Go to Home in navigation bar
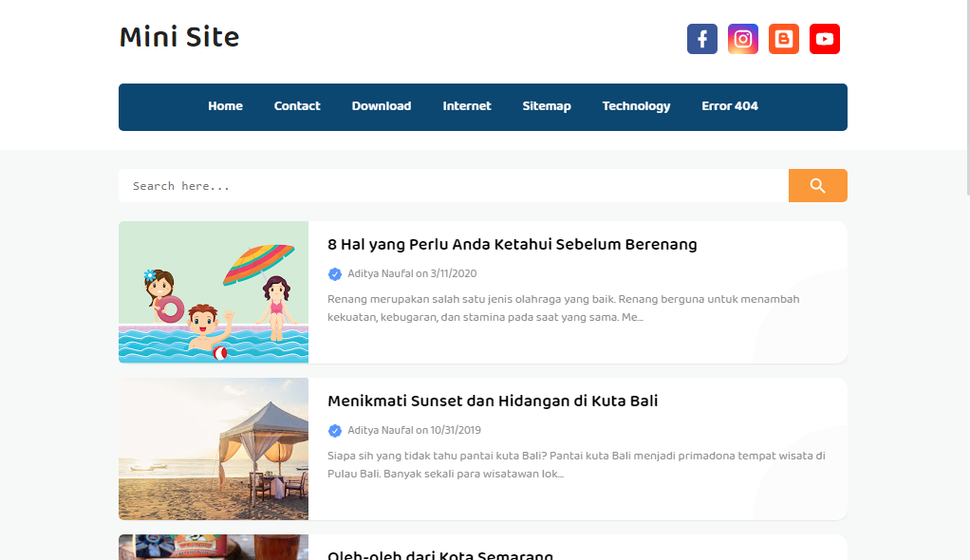970x560 pixels. [x=225, y=105]
